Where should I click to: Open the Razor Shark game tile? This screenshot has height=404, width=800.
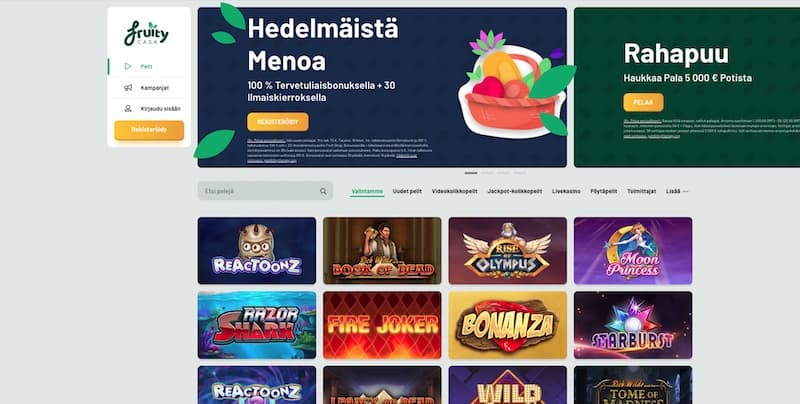pos(257,325)
